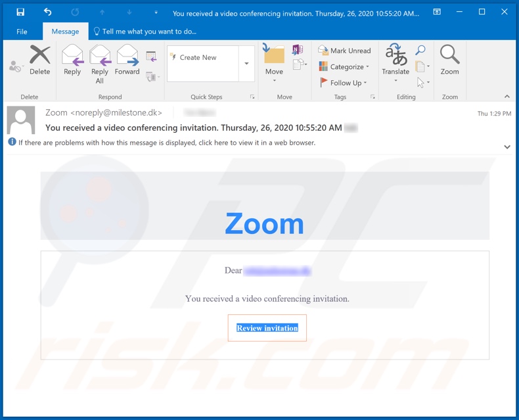Save the message with the floppy disk icon

(20, 12)
